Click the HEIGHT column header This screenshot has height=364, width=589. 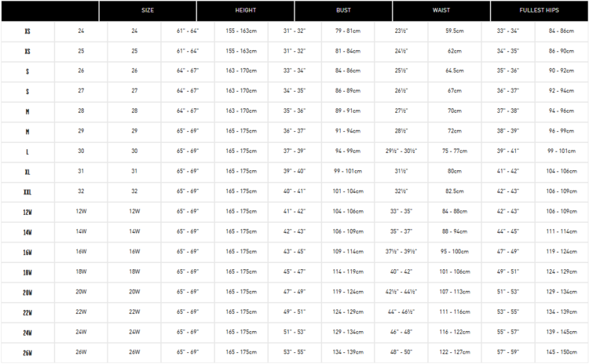click(x=245, y=11)
